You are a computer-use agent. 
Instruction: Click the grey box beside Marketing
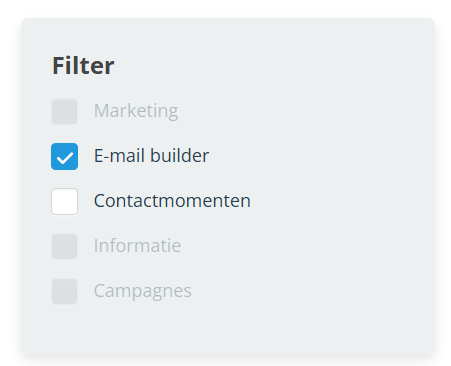[64, 111]
